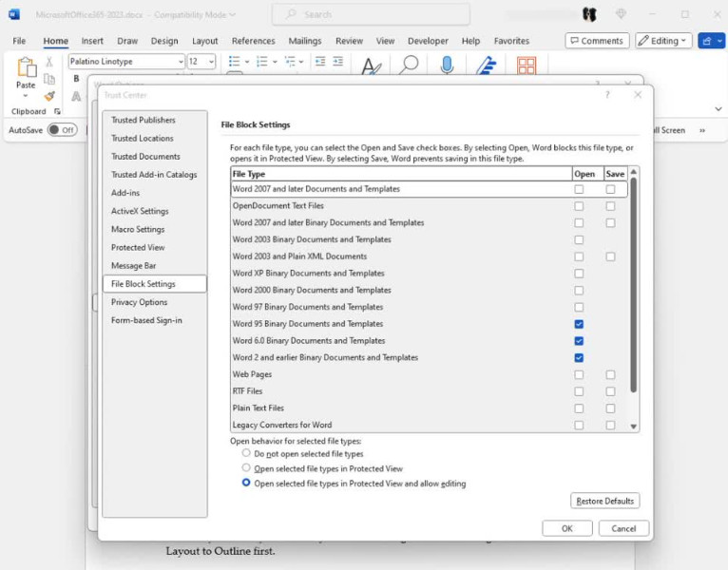This screenshot has width=728, height=570.
Task: Check Open for Word 2007 and later Documents
Action: pos(579,189)
